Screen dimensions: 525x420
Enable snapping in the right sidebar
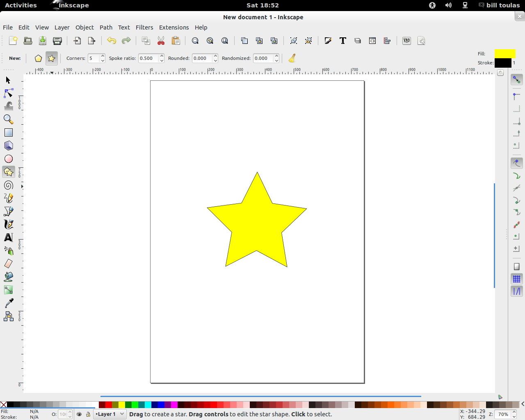tap(516, 79)
